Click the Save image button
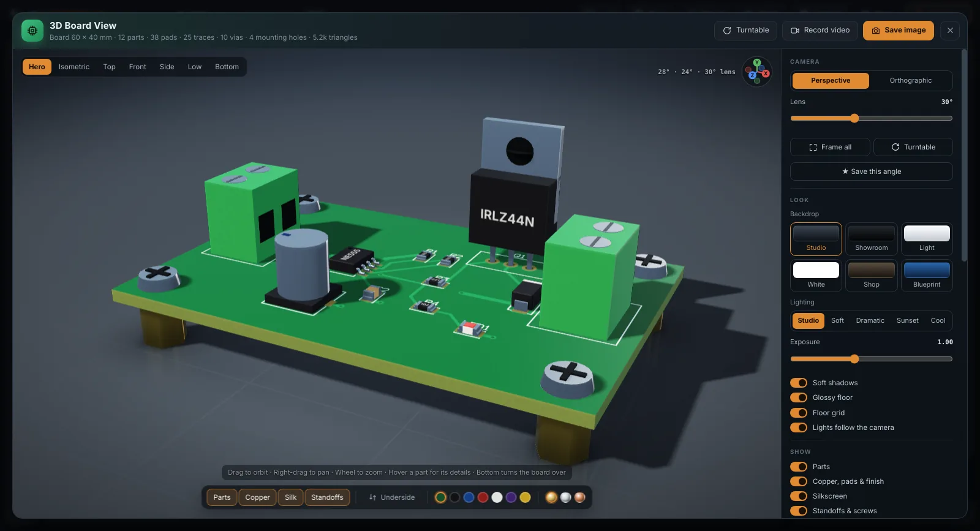 pos(899,31)
